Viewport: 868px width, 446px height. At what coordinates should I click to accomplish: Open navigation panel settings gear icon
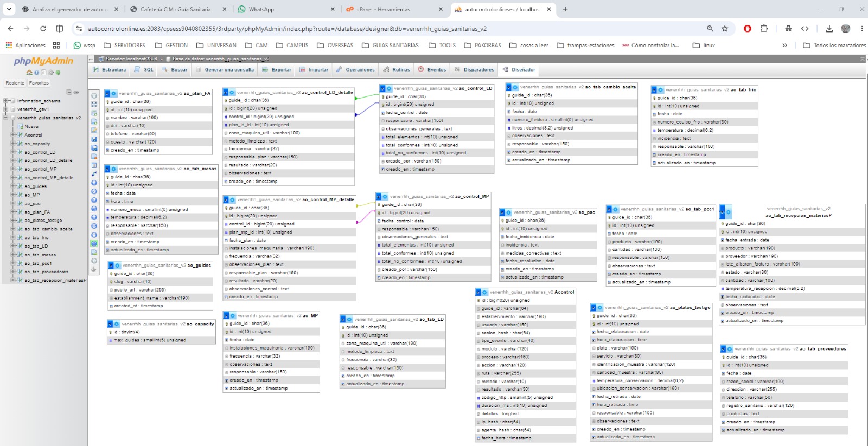click(50, 72)
